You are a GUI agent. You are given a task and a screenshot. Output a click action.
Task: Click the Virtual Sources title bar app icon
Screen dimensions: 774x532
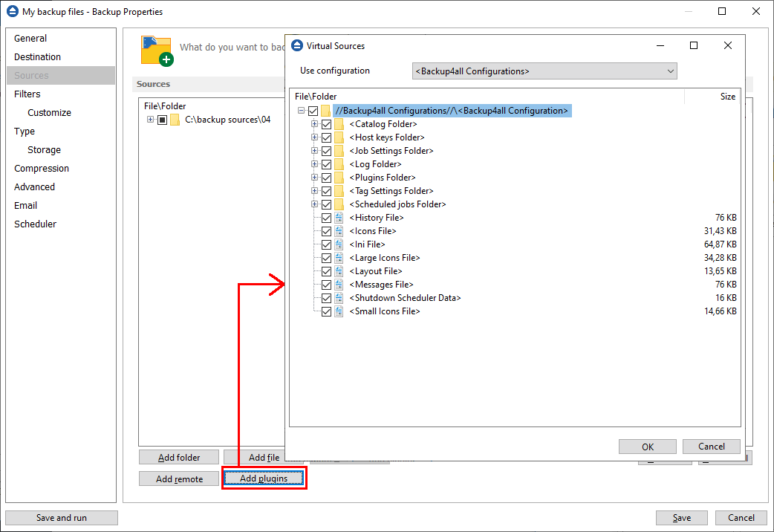click(296, 45)
